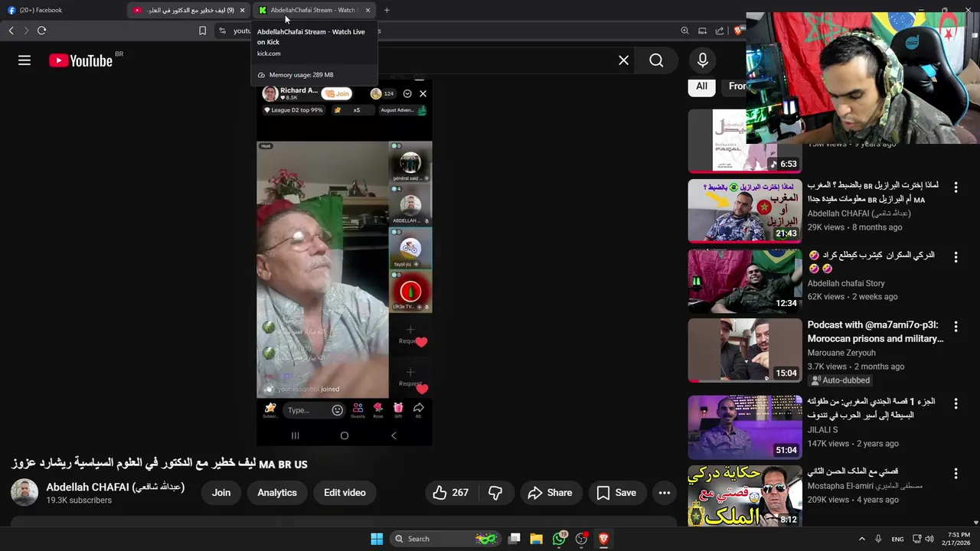Clear the YouTube search box with X

coord(623,60)
